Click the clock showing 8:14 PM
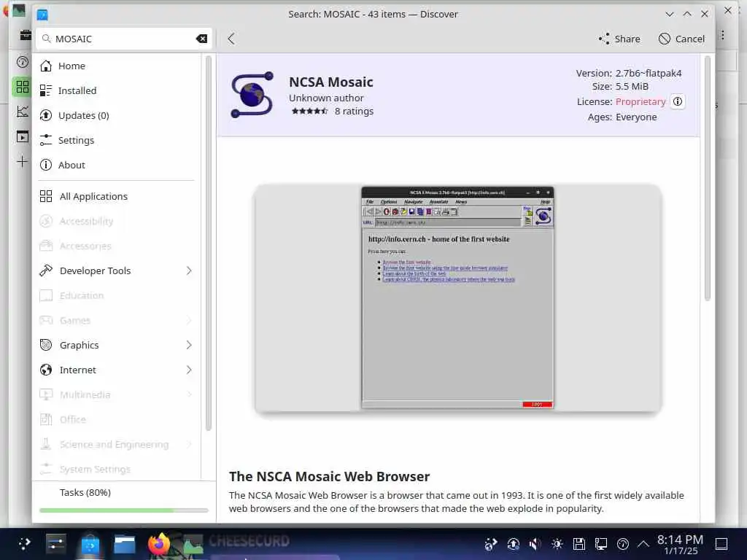 point(680,539)
